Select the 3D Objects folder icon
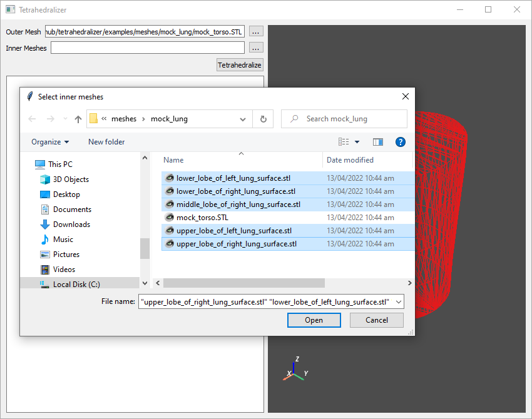This screenshot has width=532, height=419. (x=45, y=179)
